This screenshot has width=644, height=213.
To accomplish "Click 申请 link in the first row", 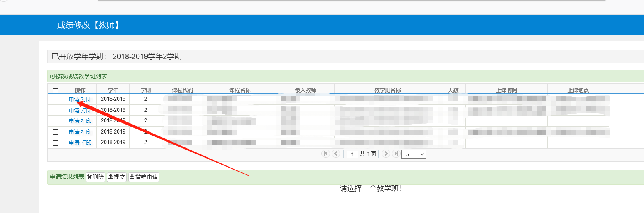I will coord(74,100).
